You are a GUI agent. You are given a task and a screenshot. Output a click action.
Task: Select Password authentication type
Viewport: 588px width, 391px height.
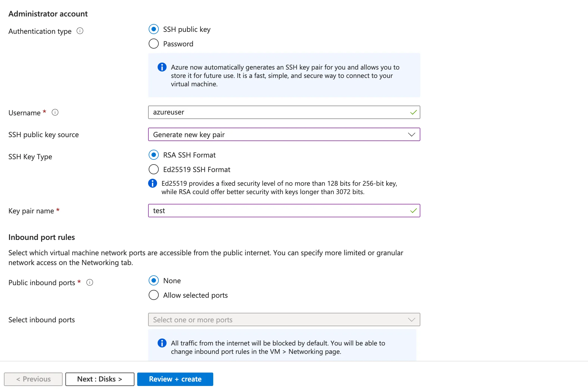coord(154,44)
